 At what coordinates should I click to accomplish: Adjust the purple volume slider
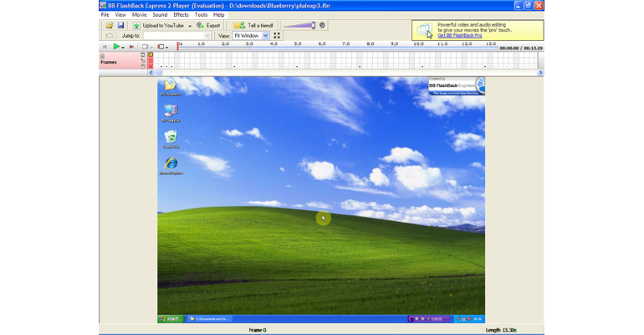299,25
